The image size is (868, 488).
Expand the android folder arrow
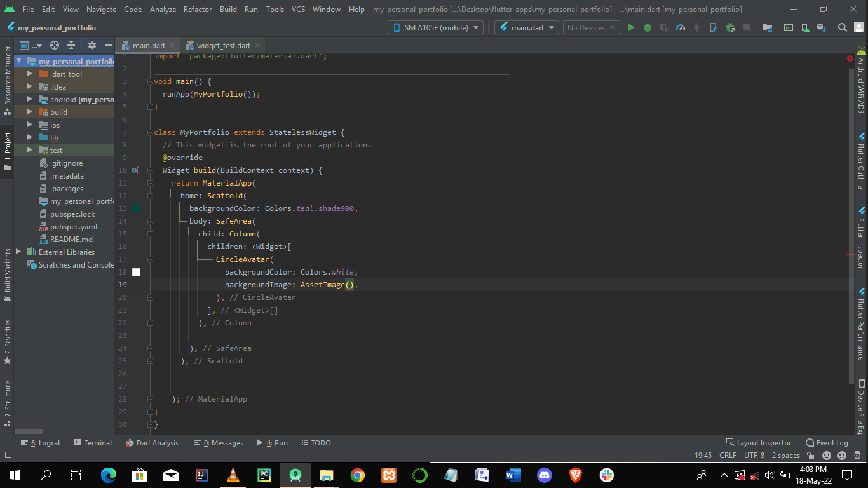tap(29, 100)
